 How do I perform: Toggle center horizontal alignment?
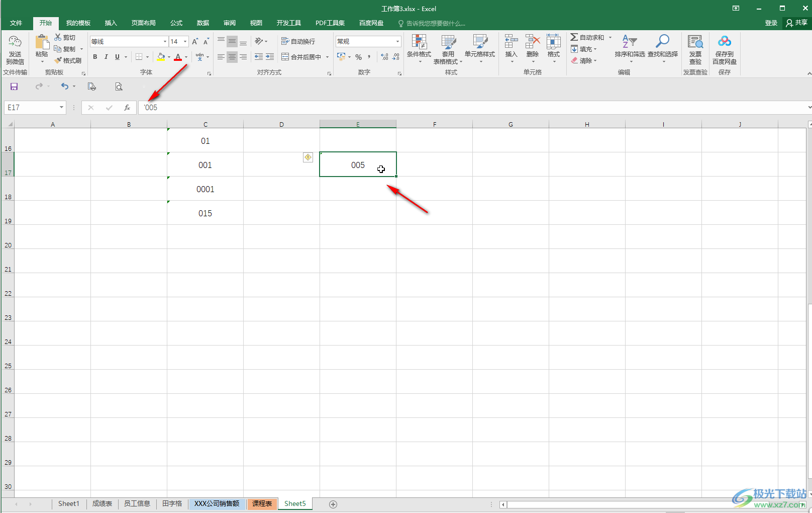tap(232, 57)
